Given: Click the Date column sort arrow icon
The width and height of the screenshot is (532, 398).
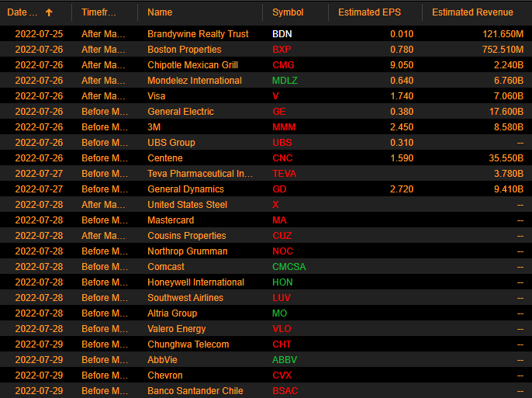Looking at the screenshot, I should (50, 12).
